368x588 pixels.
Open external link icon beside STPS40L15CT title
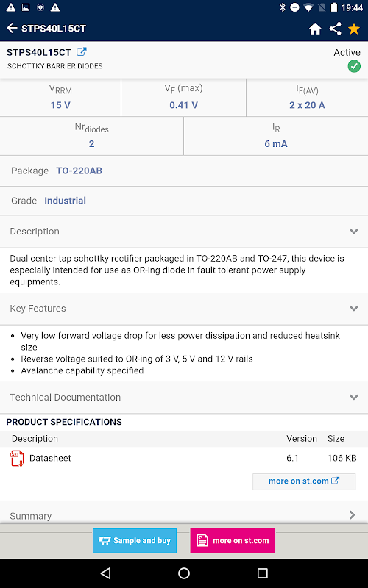[82, 51]
